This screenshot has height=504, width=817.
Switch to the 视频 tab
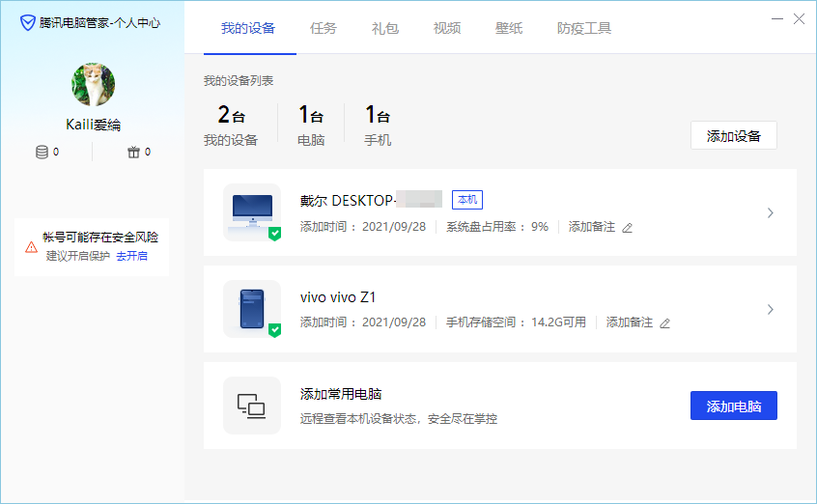click(447, 28)
